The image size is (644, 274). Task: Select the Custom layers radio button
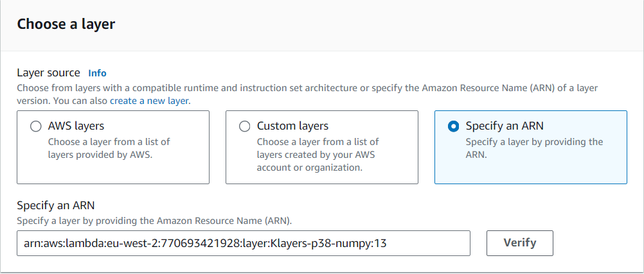pos(244,126)
